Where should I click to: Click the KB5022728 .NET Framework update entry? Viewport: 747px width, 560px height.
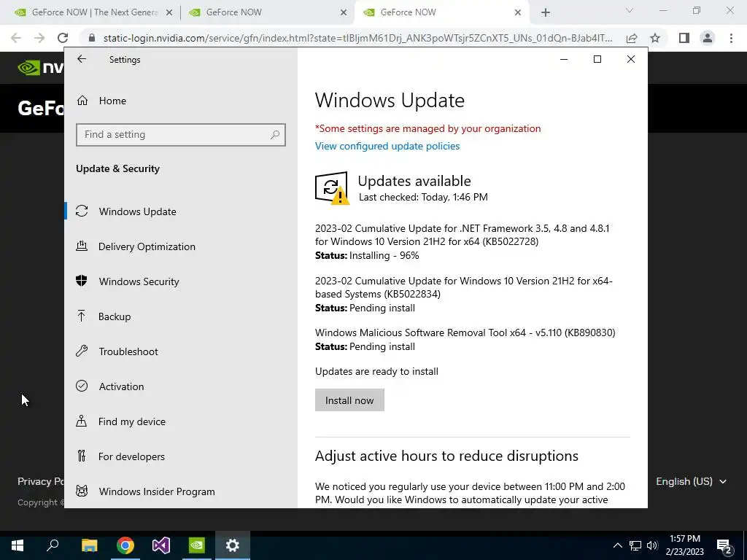462,242
